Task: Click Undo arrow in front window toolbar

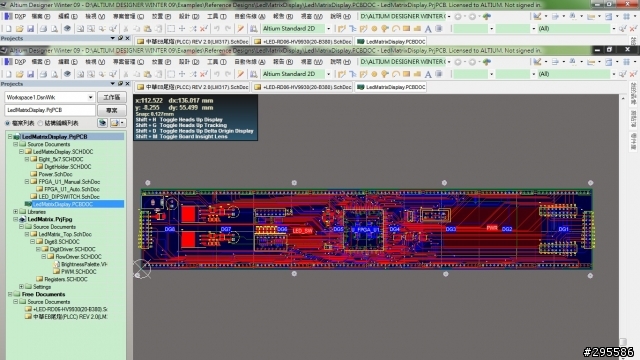Action: (x=217, y=74)
